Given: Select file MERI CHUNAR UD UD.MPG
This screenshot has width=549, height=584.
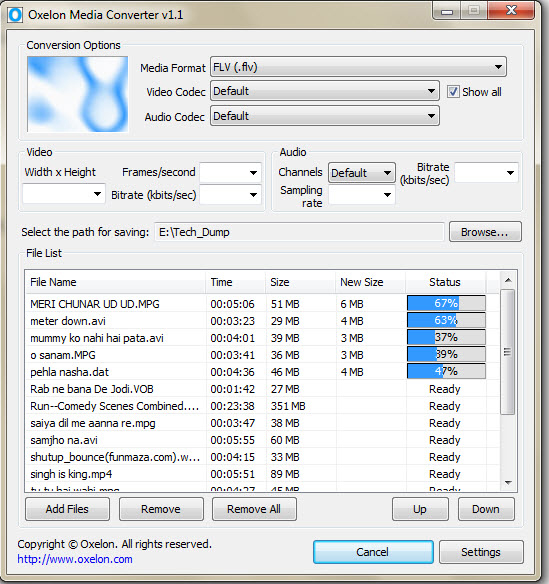Looking at the screenshot, I should [95, 304].
